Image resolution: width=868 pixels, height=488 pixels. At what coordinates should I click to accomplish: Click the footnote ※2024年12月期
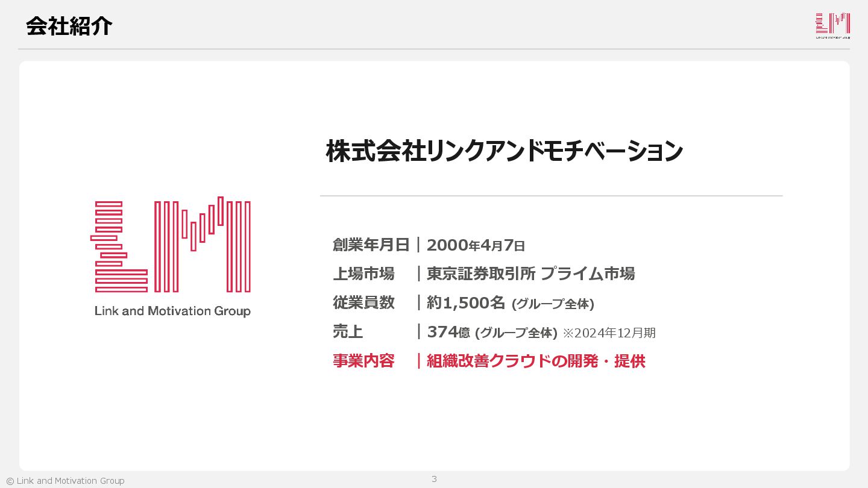coord(609,333)
